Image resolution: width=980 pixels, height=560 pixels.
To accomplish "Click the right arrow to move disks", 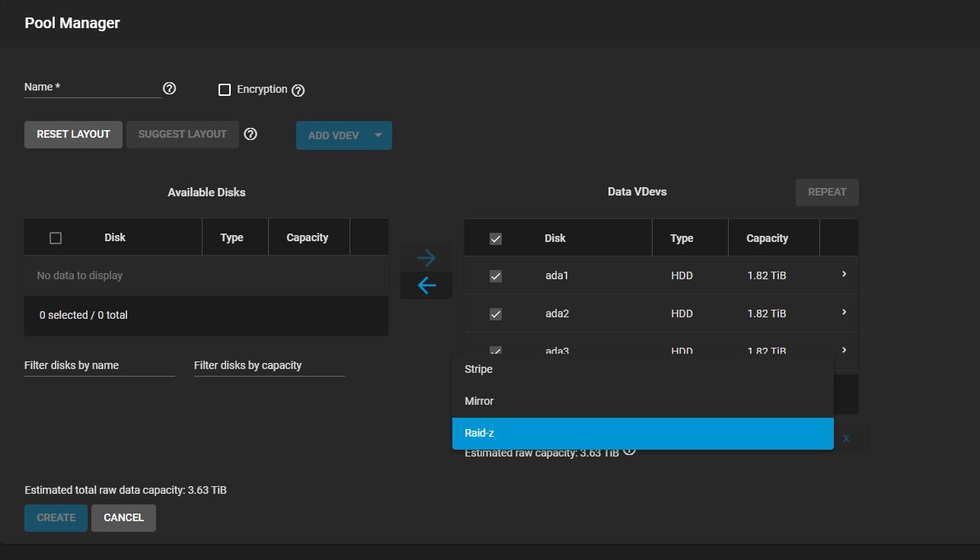I will click(x=426, y=258).
